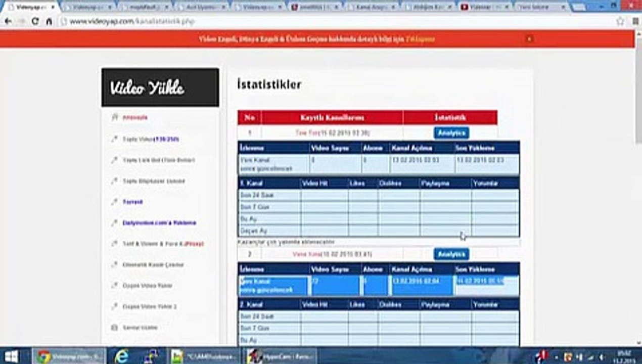Open Analytics for channel 1
Image resolution: width=642 pixels, height=364 pixels.
click(x=451, y=132)
